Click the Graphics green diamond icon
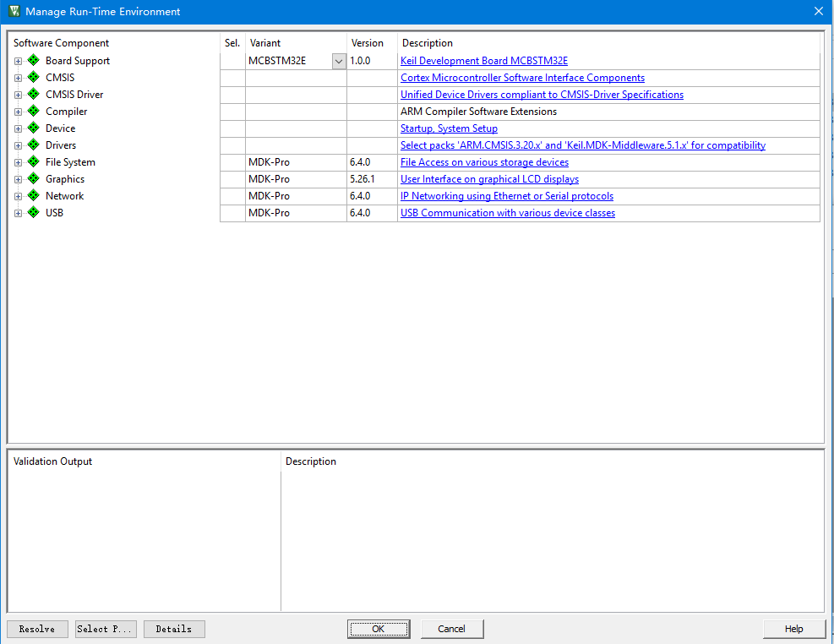This screenshot has width=834, height=644. (x=34, y=178)
